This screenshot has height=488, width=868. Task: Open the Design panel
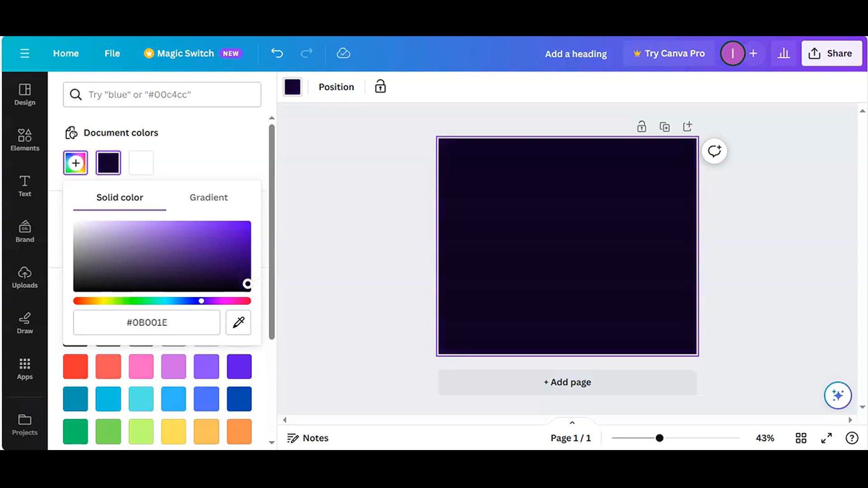pos(25,94)
